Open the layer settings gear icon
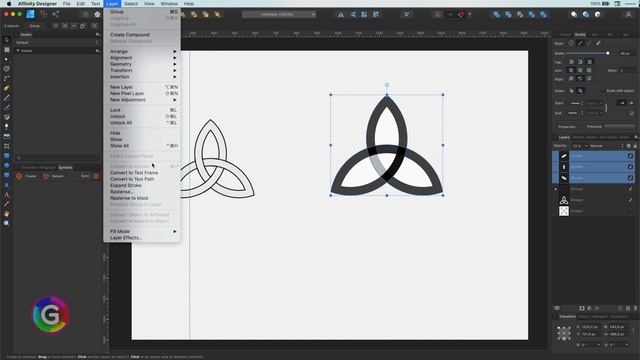Image resolution: width=640 pixels, height=360 pixels. pyautogui.click(x=629, y=146)
